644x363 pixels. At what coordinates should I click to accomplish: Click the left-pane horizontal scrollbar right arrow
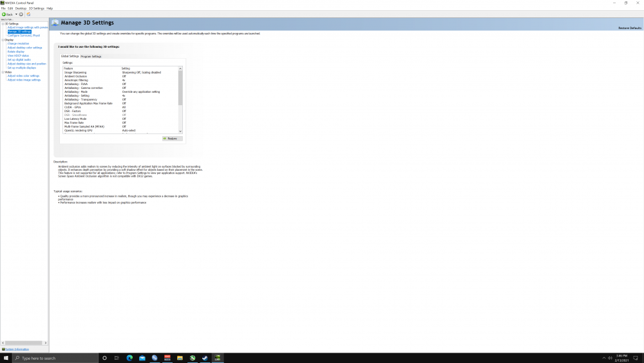pos(46,343)
